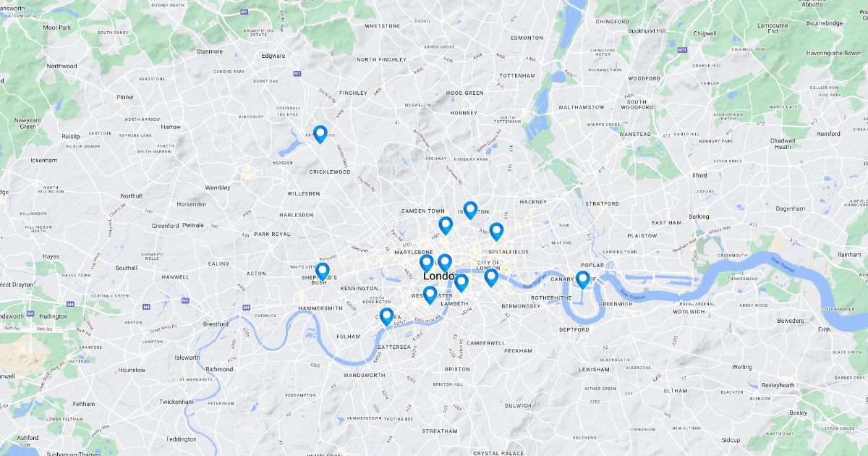The height and width of the screenshot is (456, 868).
Task: Select the pin at Islington
Action: click(470, 210)
